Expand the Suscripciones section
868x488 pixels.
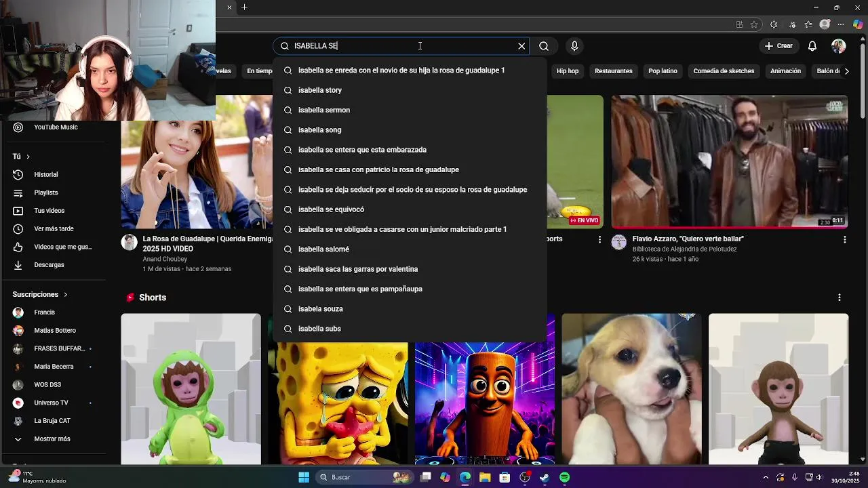point(40,295)
